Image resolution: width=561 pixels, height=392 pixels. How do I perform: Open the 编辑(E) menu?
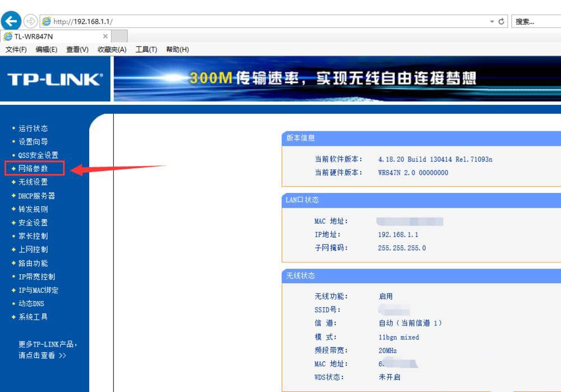[x=47, y=49]
